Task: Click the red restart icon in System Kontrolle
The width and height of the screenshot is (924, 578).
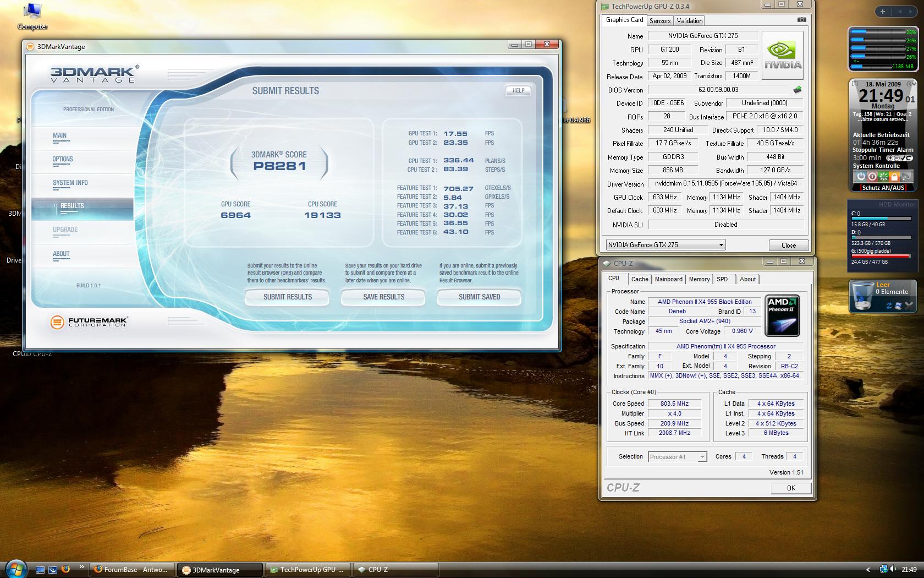Action: point(872,177)
